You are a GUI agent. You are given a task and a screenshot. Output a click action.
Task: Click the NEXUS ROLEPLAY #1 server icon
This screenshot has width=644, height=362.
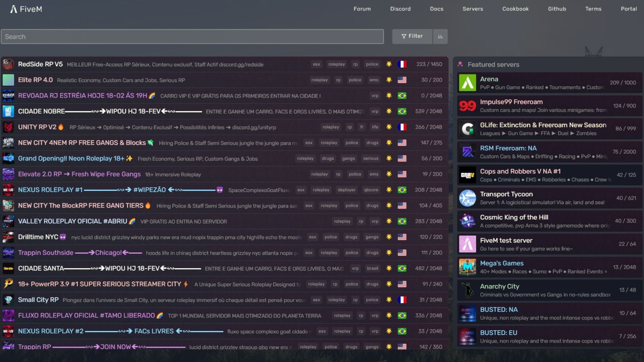8,190
